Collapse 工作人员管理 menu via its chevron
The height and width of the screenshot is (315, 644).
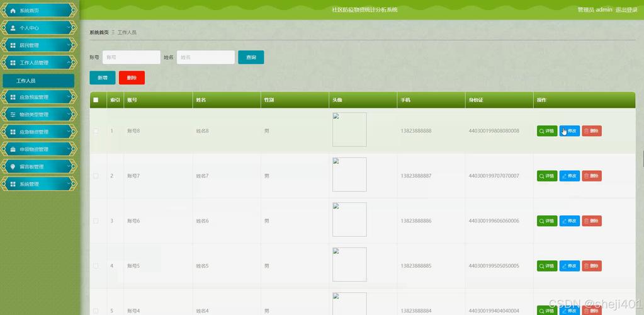[x=69, y=62]
